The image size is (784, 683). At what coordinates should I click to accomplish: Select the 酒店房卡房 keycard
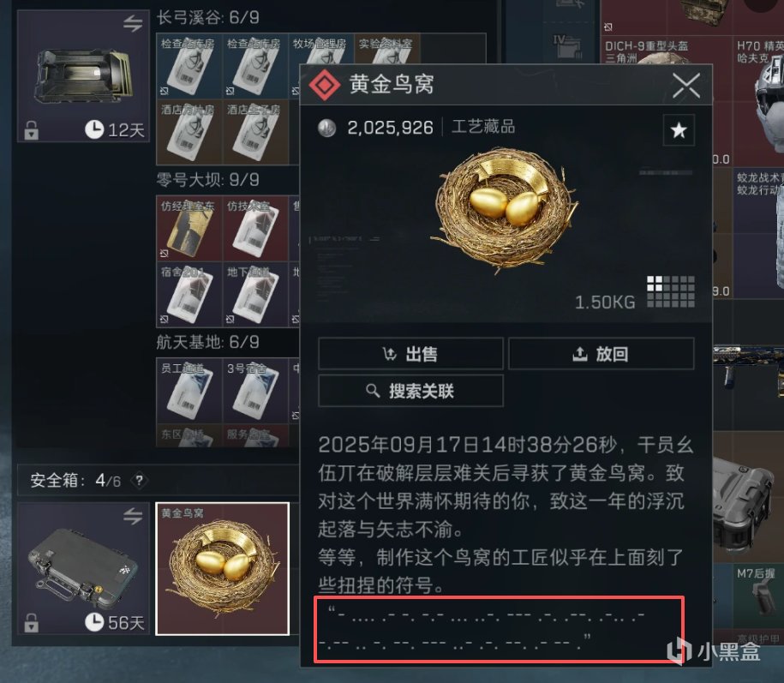point(189,133)
